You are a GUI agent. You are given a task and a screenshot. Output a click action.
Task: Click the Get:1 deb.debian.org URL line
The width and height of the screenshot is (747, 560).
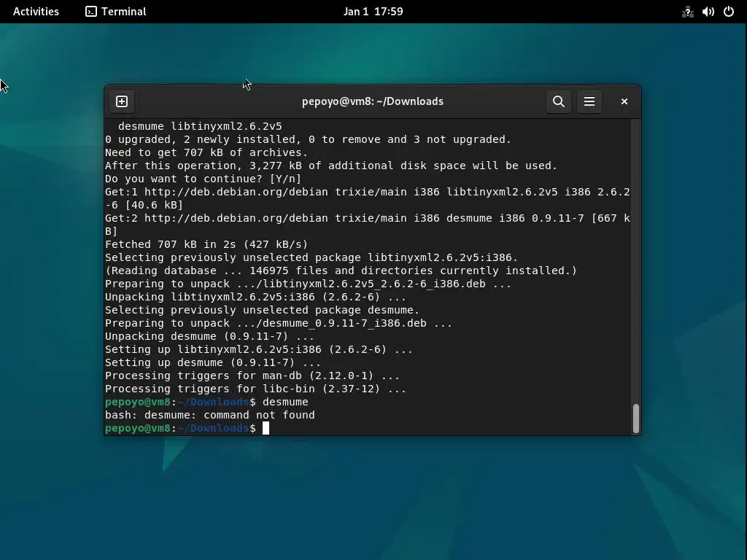pyautogui.click(x=368, y=198)
